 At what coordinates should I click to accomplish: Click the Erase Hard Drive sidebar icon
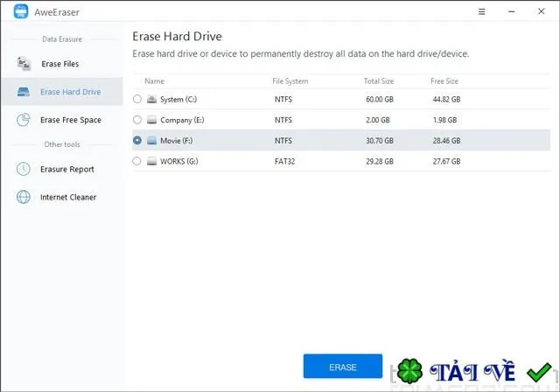coord(24,92)
